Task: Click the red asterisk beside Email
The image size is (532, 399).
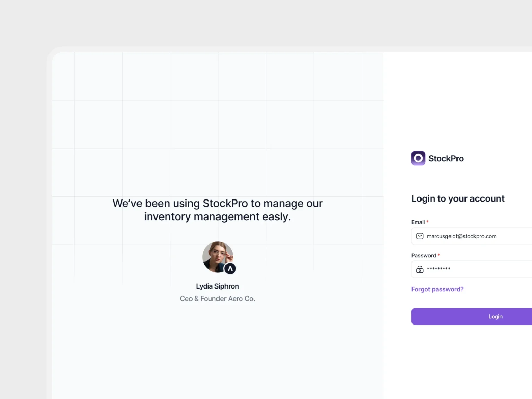Action: click(427, 222)
